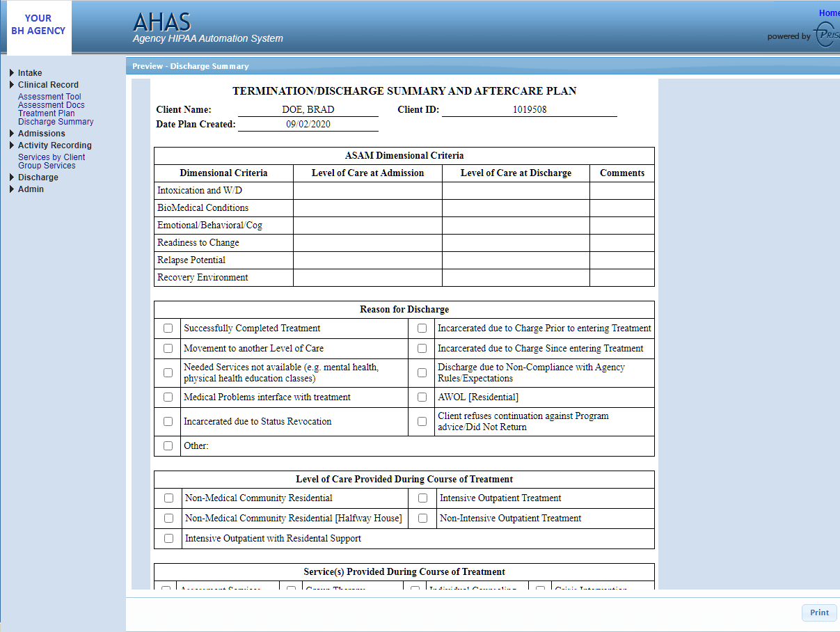Viewport: 840px width, 632px height.
Task: Click the Home link
Action: (x=829, y=13)
